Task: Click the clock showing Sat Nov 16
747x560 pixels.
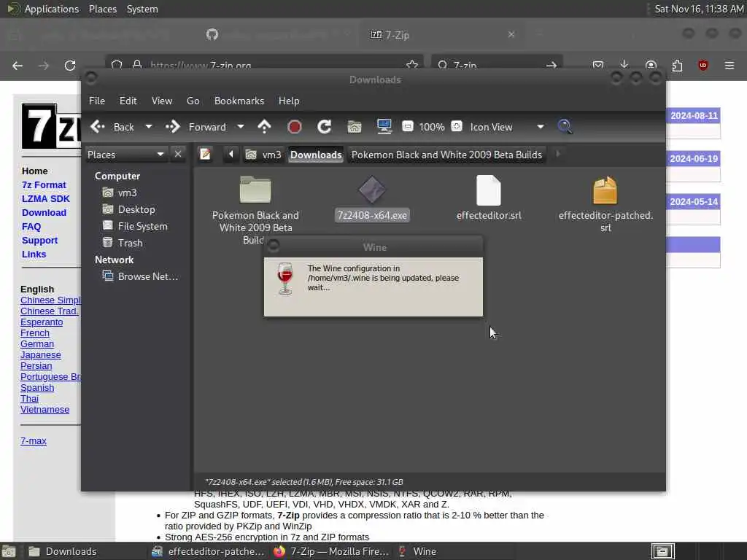Action: click(698, 9)
